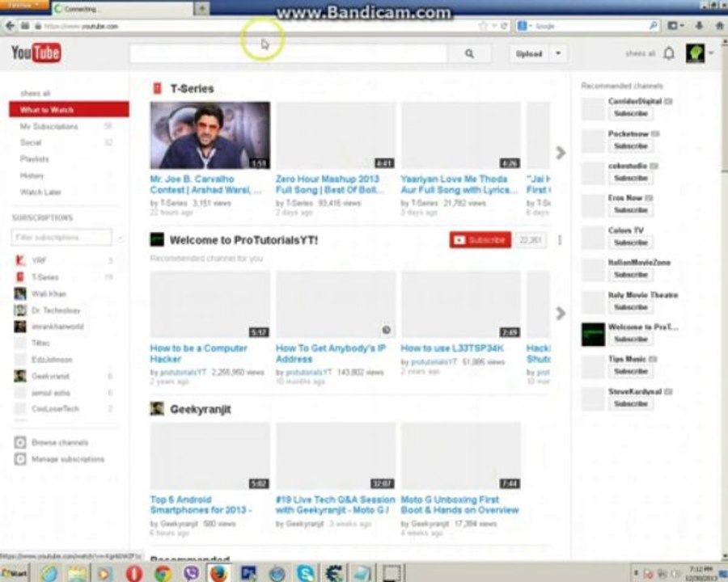This screenshot has height=582, width=728.
Task: Subscribe to Colors TV channel
Action: (x=630, y=242)
